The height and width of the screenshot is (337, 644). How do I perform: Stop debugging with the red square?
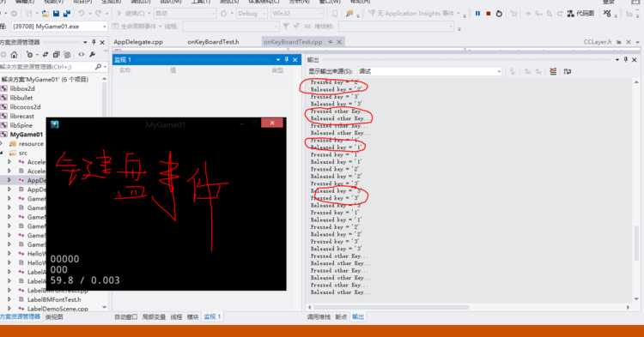[x=489, y=14]
